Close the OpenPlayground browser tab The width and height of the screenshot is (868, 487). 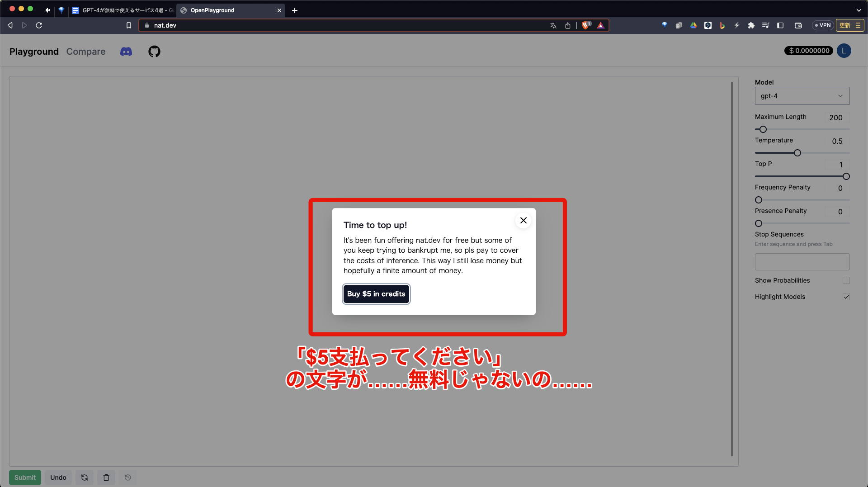coord(279,10)
